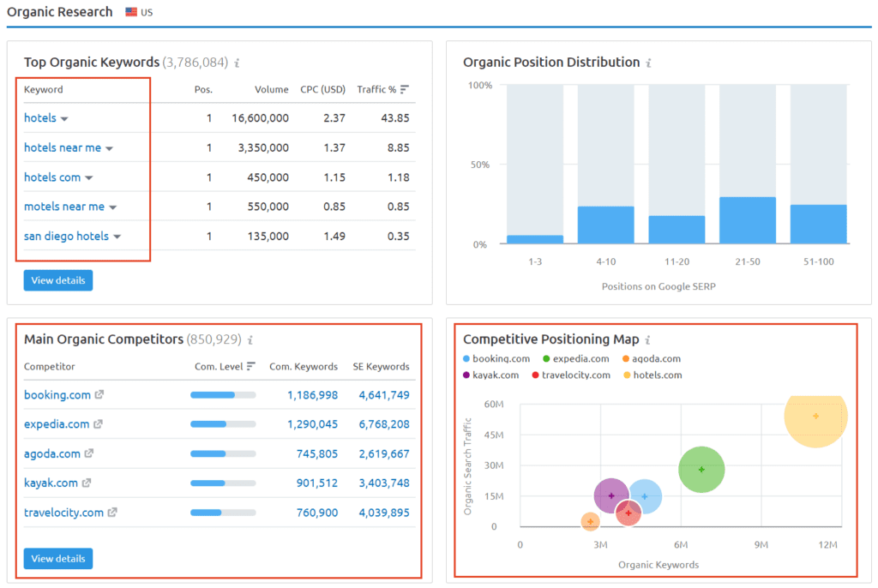The image size is (878, 588).
Task: Open the san diego hotels keyword link
Action: [x=66, y=237]
